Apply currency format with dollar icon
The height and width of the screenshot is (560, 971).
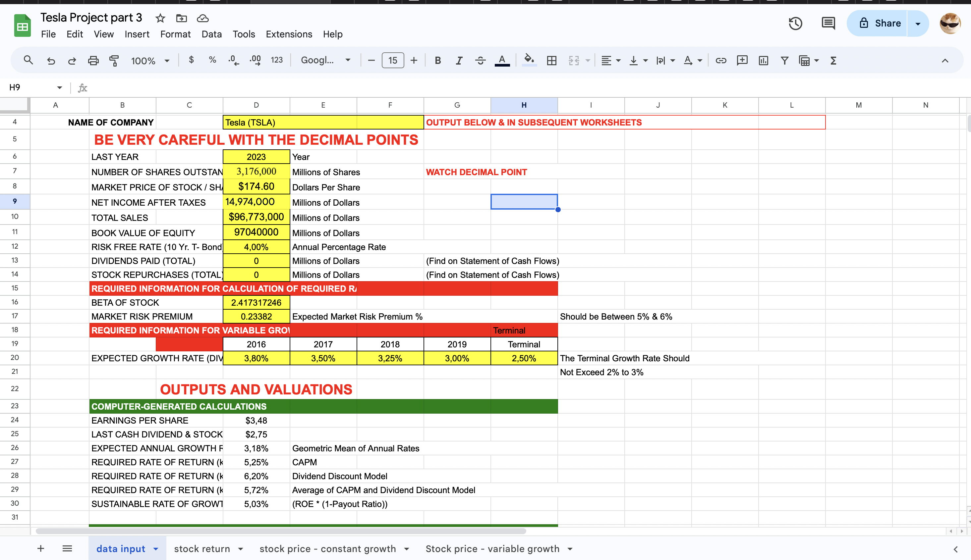191,60
